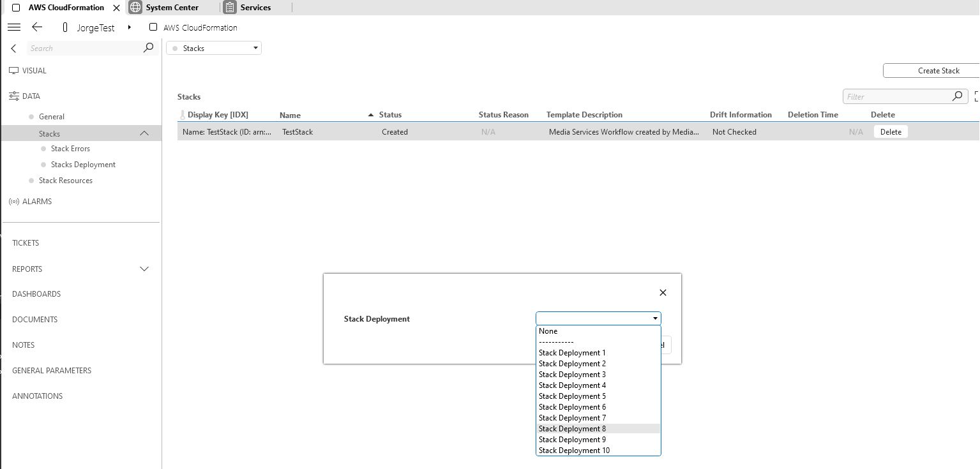Sort by the Status column header
The width and height of the screenshot is (980, 469).
point(390,115)
